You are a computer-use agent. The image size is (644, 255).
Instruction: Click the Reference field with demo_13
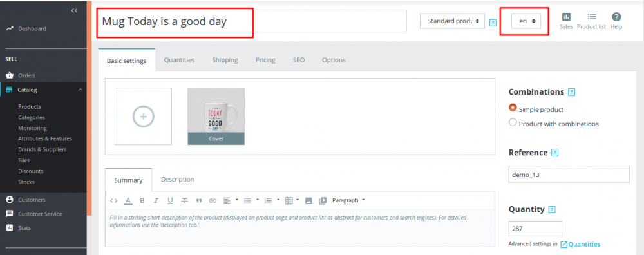click(569, 175)
